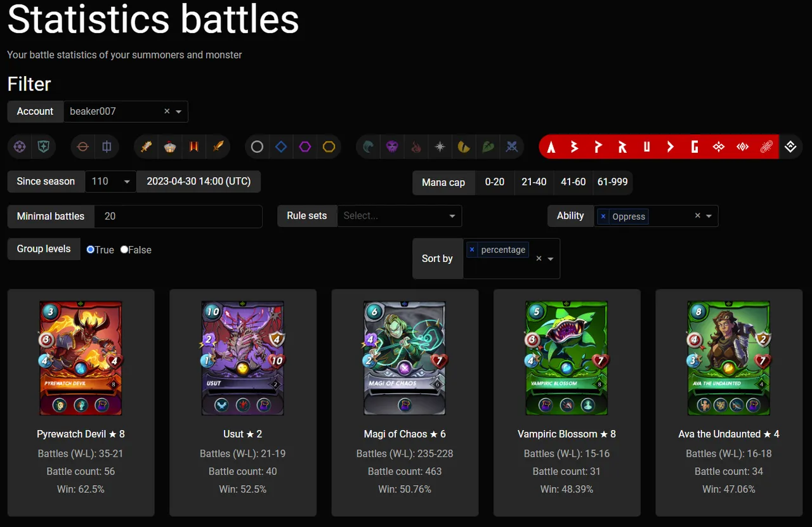Clear the beaker007 account selection
This screenshot has width=812, height=527.
coord(167,111)
